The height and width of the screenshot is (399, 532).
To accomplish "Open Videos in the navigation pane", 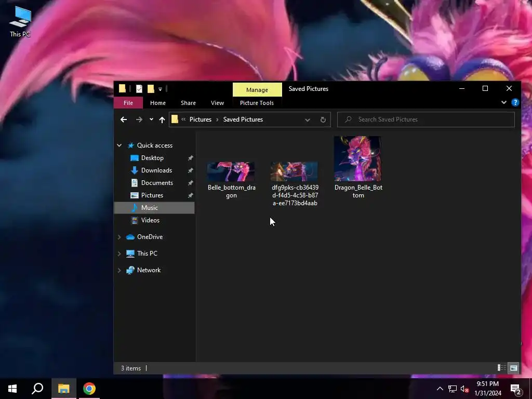I will (150, 220).
